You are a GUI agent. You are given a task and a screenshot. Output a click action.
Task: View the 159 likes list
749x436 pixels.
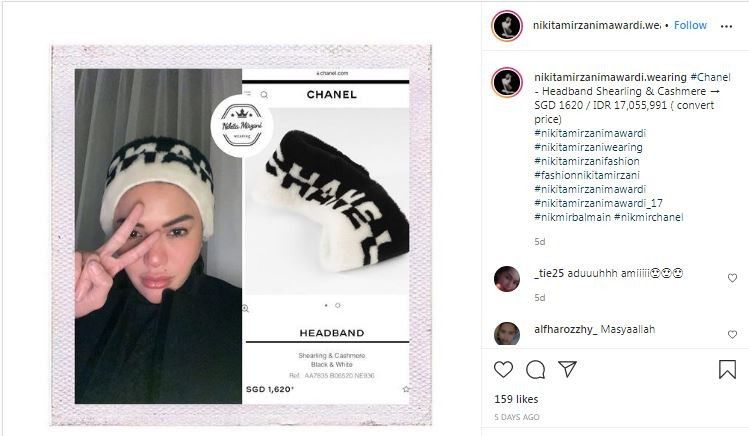tap(516, 399)
